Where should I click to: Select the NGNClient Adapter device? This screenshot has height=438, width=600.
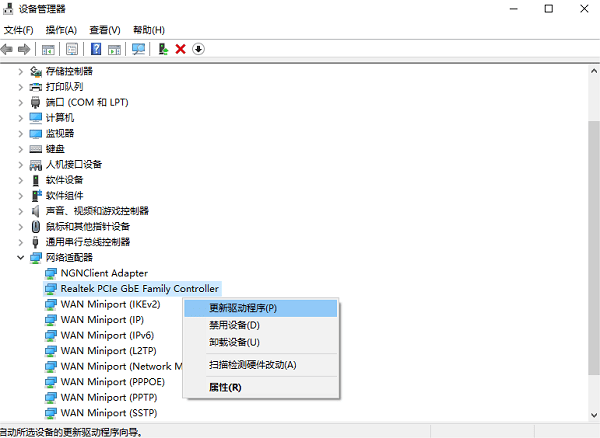[103, 273]
